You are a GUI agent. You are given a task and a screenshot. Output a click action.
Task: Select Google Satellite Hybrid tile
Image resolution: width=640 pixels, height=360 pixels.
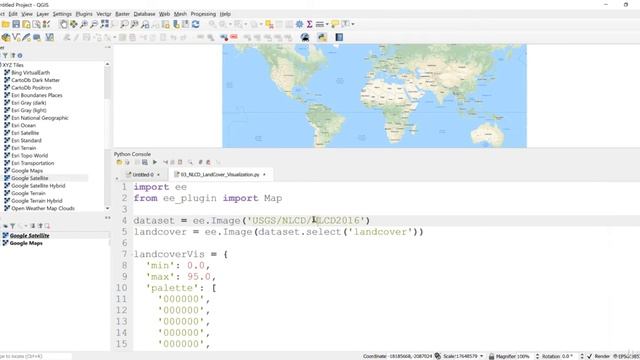click(x=38, y=186)
